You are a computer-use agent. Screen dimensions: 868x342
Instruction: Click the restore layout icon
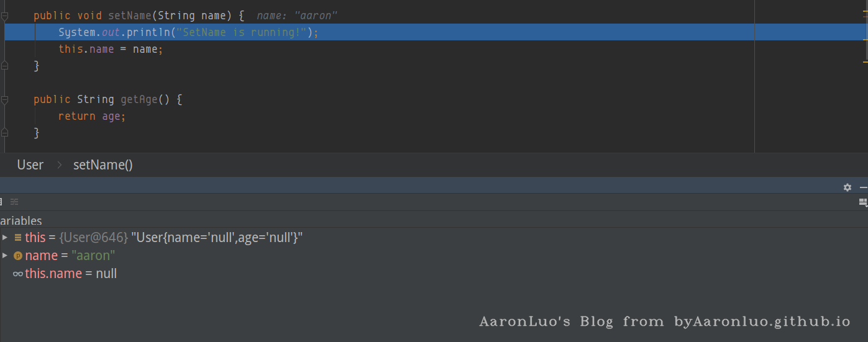863,202
